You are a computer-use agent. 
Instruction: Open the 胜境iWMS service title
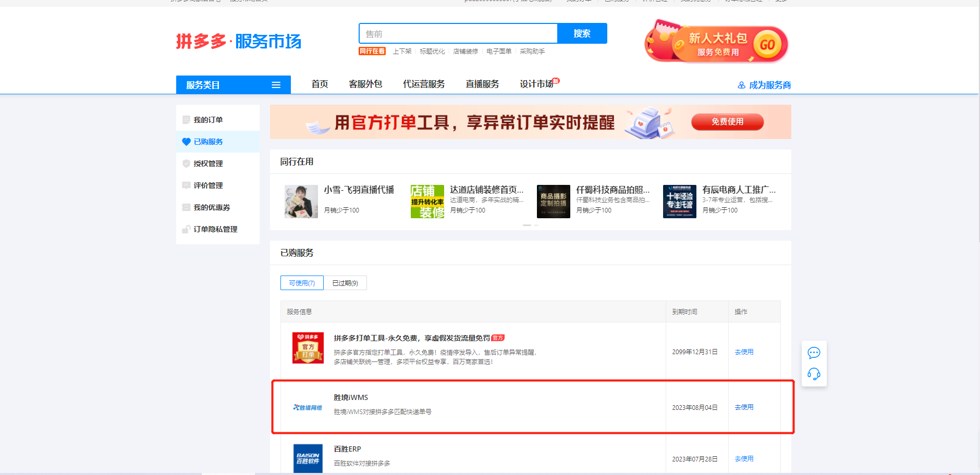point(351,397)
